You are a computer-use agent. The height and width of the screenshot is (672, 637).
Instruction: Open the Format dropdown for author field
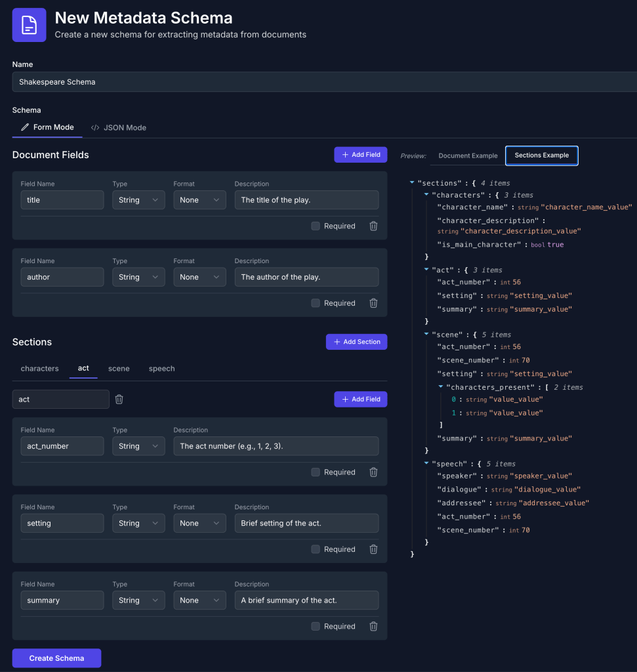(x=199, y=277)
